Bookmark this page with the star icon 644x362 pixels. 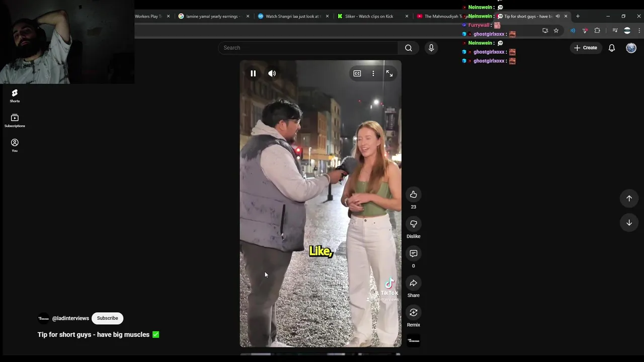pyautogui.click(x=556, y=31)
